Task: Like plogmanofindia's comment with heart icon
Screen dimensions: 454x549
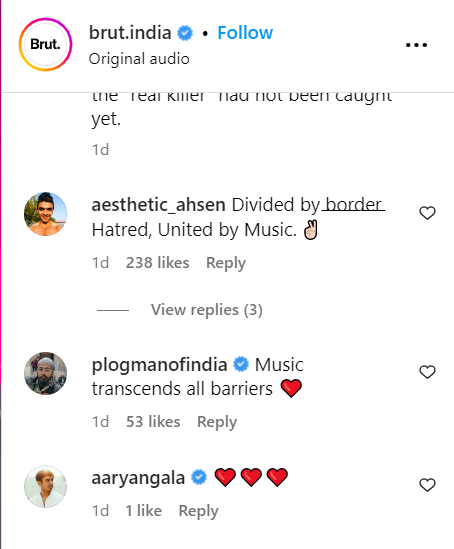Action: [427, 372]
